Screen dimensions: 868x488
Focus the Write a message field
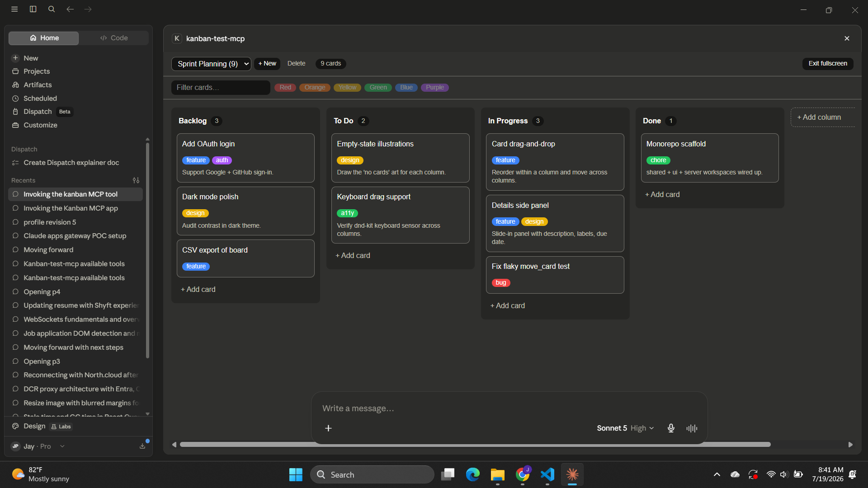click(509, 408)
